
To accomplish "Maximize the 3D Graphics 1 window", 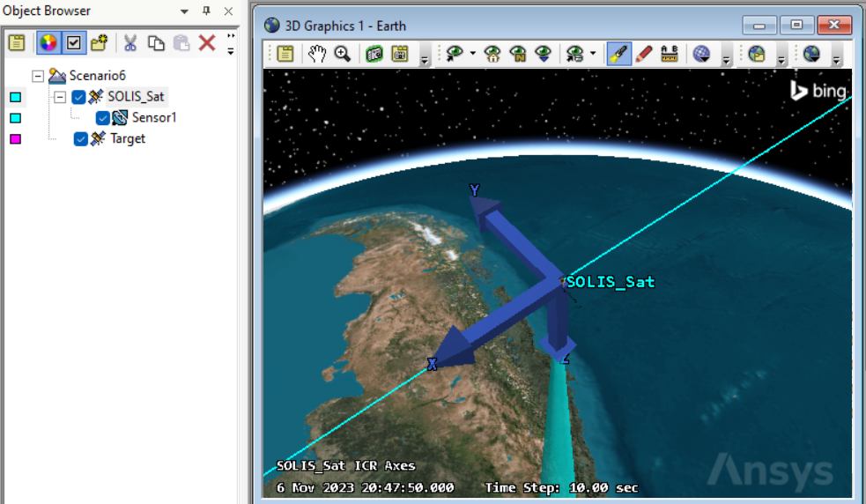I will click(796, 26).
